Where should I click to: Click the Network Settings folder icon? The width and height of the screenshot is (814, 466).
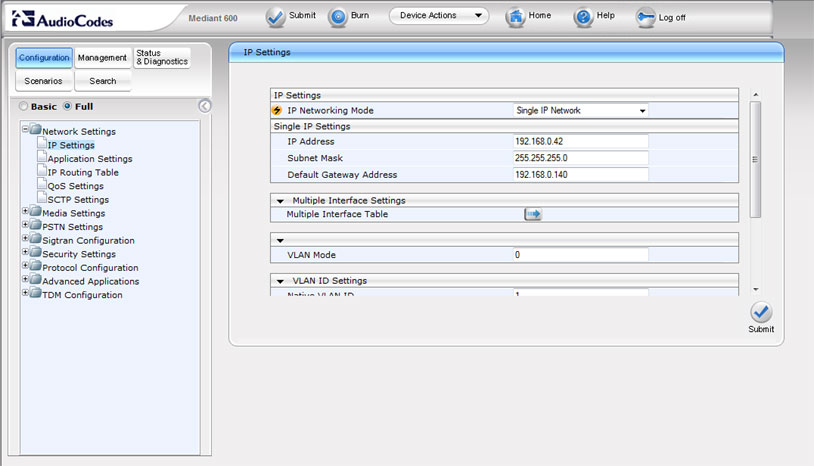tap(35, 129)
